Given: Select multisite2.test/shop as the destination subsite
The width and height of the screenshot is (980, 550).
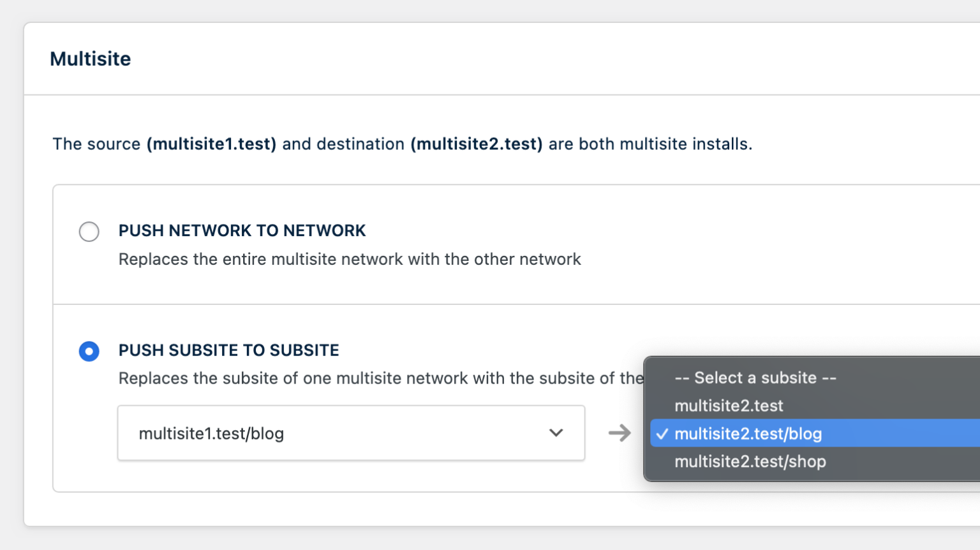Looking at the screenshot, I should (x=750, y=461).
